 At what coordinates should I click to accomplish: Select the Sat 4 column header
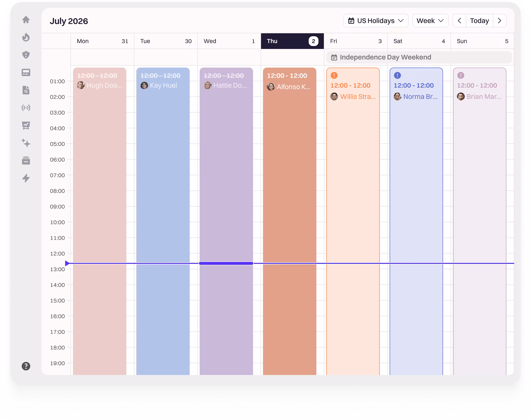pyautogui.click(x=419, y=41)
